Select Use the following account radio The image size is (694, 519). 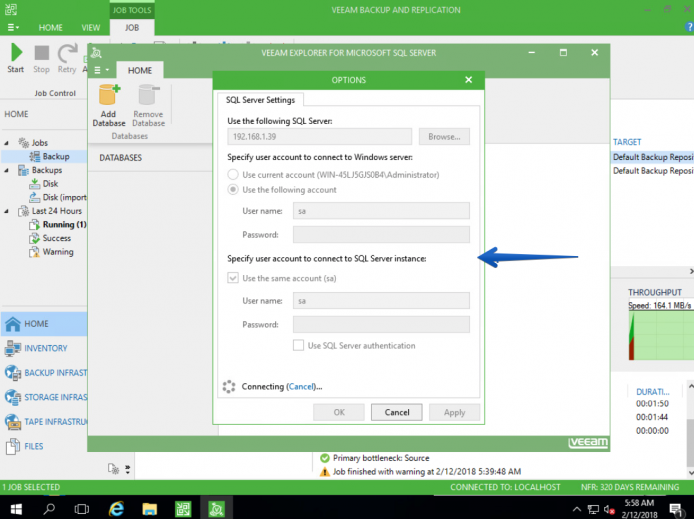[233, 190]
